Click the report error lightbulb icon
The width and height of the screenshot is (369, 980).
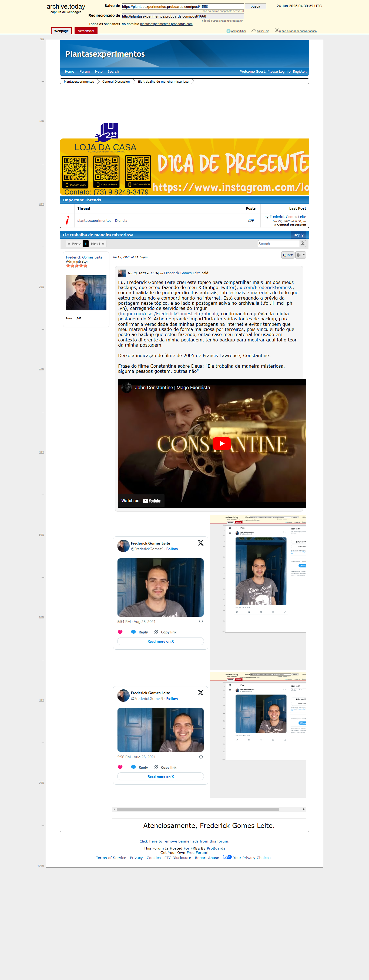tap(277, 31)
